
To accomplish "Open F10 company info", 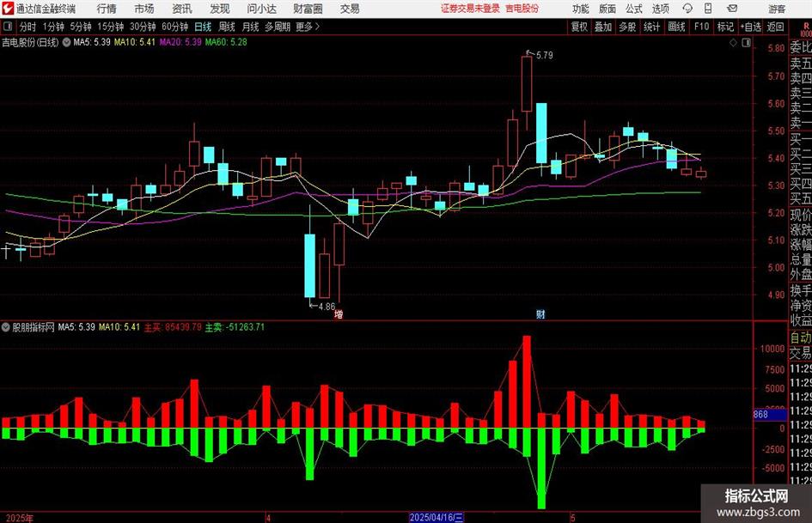I will (701, 27).
